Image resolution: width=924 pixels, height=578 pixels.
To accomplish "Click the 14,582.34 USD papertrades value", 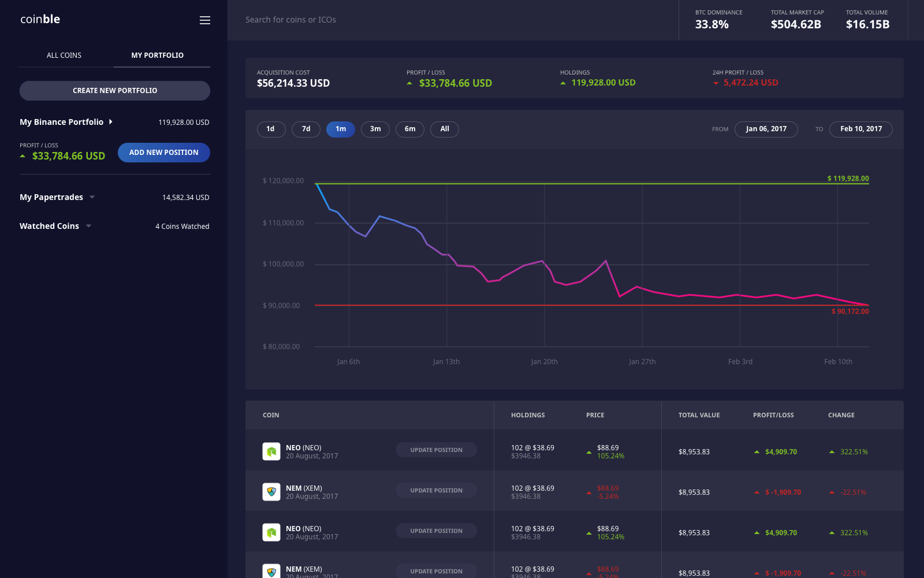I will point(186,198).
